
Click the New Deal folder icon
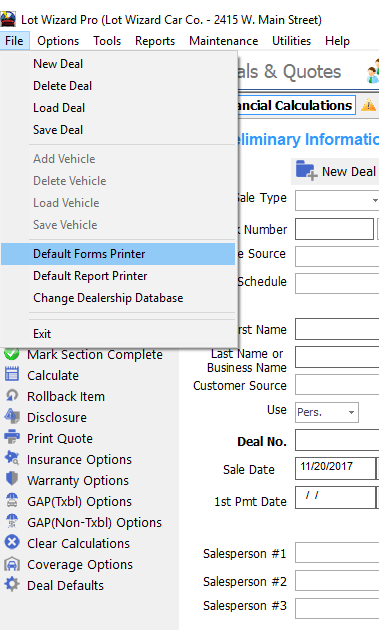pyautogui.click(x=307, y=171)
